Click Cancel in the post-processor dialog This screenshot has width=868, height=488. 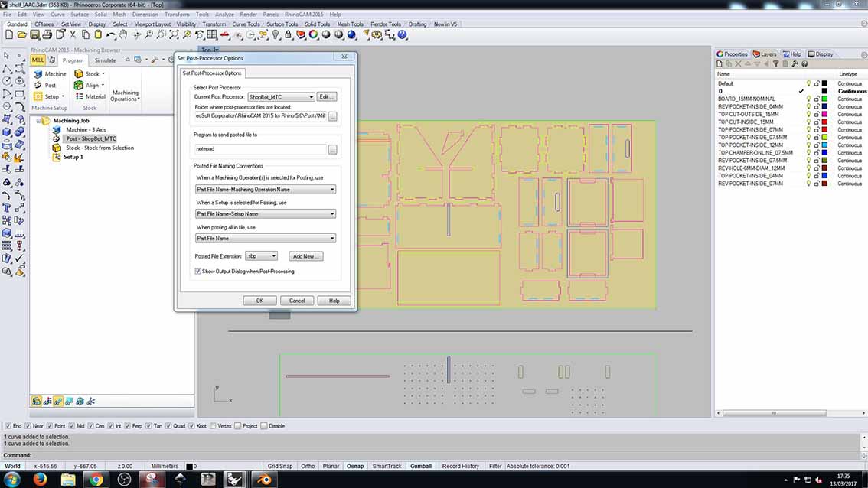tap(297, 301)
